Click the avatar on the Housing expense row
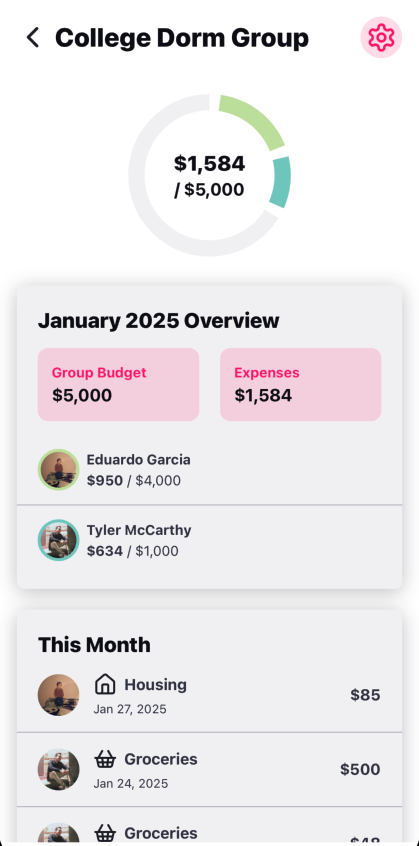 (58, 695)
